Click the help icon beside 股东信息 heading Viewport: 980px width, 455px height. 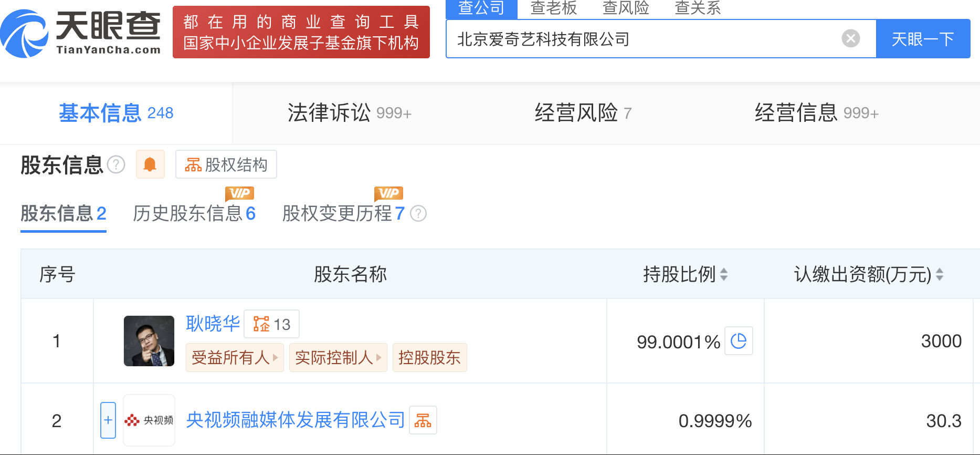click(116, 165)
